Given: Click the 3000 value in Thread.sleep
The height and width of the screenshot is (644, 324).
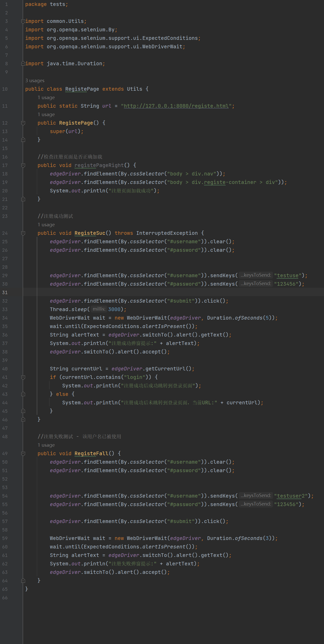Looking at the screenshot, I should coord(114,310).
